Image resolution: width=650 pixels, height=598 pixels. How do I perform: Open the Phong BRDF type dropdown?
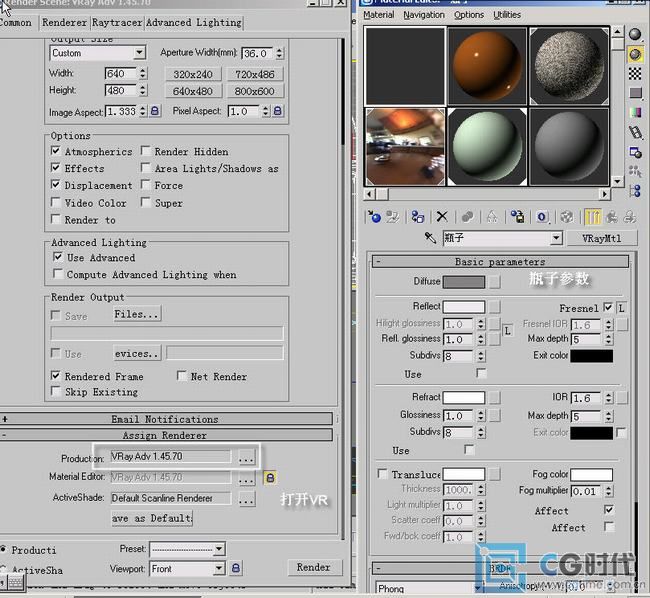[x=478, y=588]
